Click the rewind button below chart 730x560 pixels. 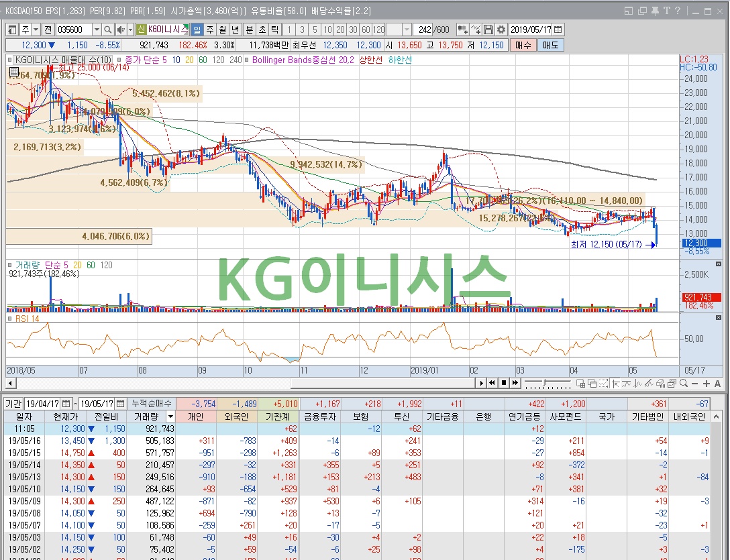coord(492,383)
